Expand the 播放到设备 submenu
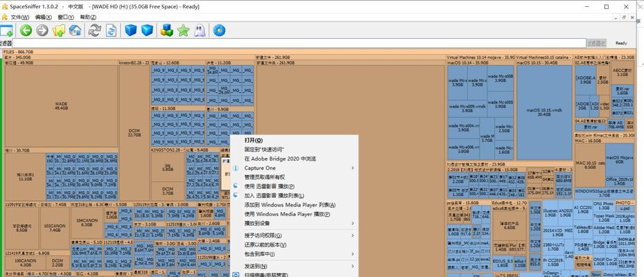Screen dimensions: 644x277 (x=352, y=223)
